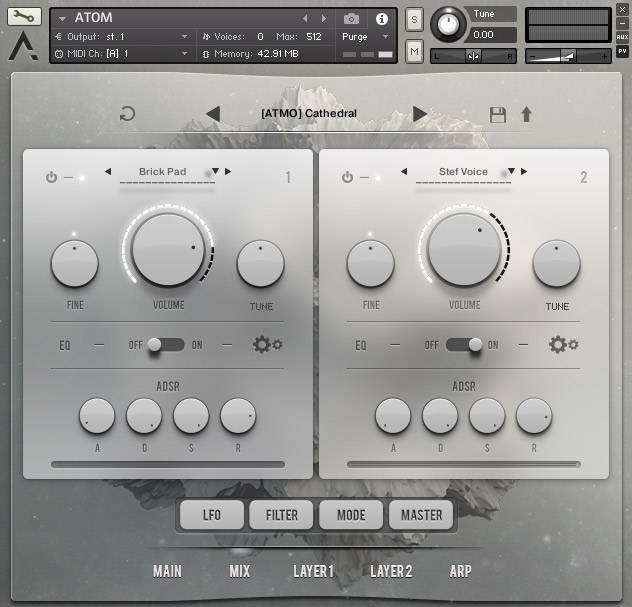Click the camera snapshot icon
The height and width of the screenshot is (607, 632).
click(351, 18)
